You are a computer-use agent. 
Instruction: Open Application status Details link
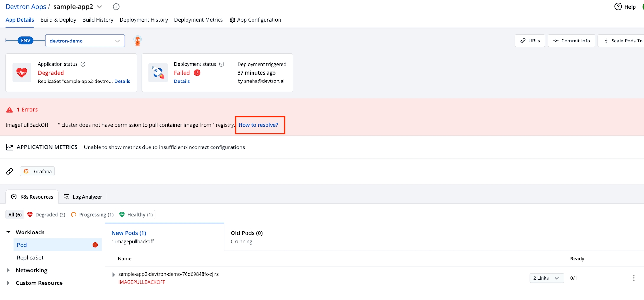122,81
